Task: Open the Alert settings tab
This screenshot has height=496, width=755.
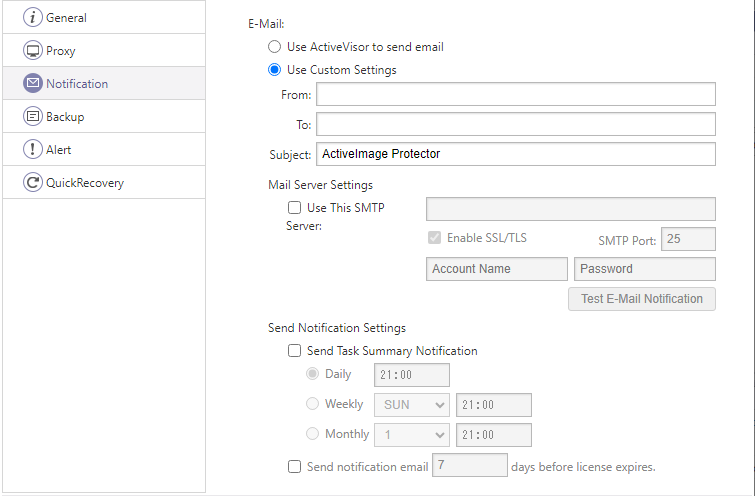Action: coord(104,149)
